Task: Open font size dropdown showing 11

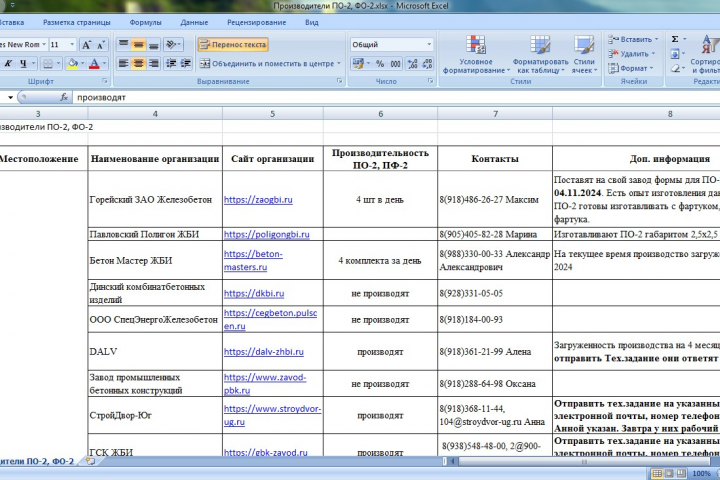Action: coord(72,45)
